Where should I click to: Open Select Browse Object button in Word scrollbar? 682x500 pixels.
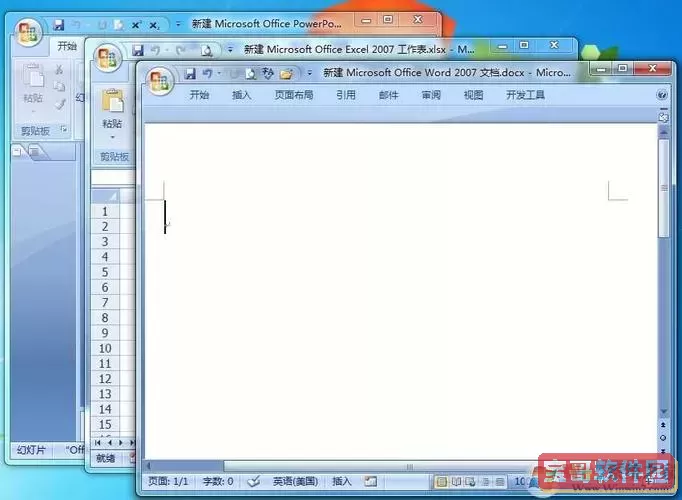tap(663, 438)
